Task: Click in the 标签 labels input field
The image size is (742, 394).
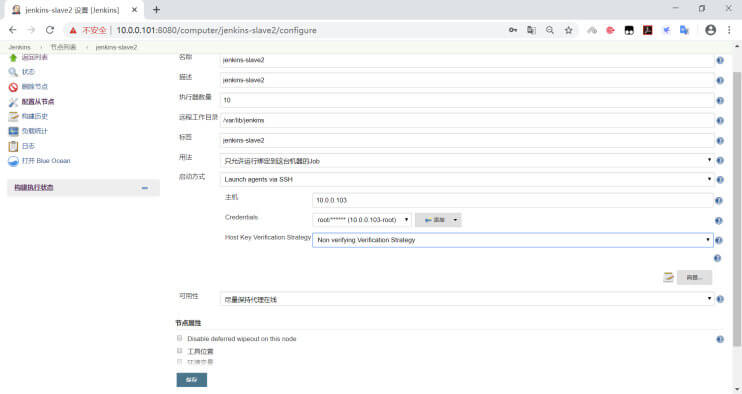Action: pyautogui.click(x=467, y=140)
